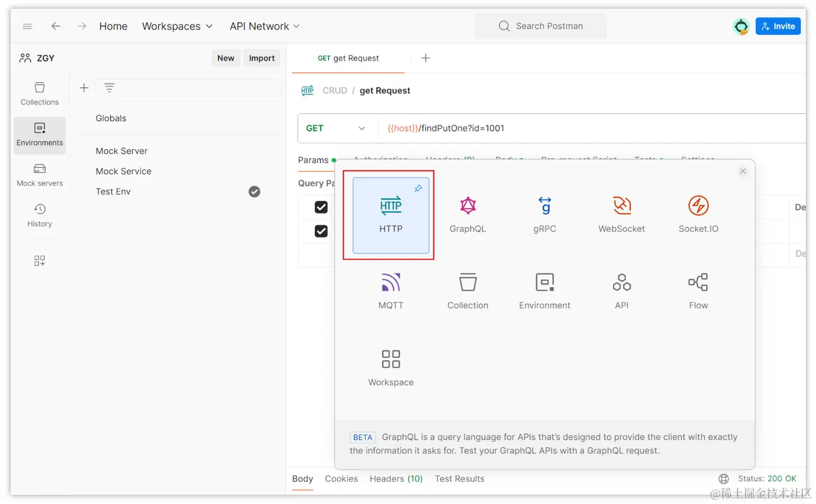Go back with the left arrow
Screen dimensions: 816x504
(56, 26)
